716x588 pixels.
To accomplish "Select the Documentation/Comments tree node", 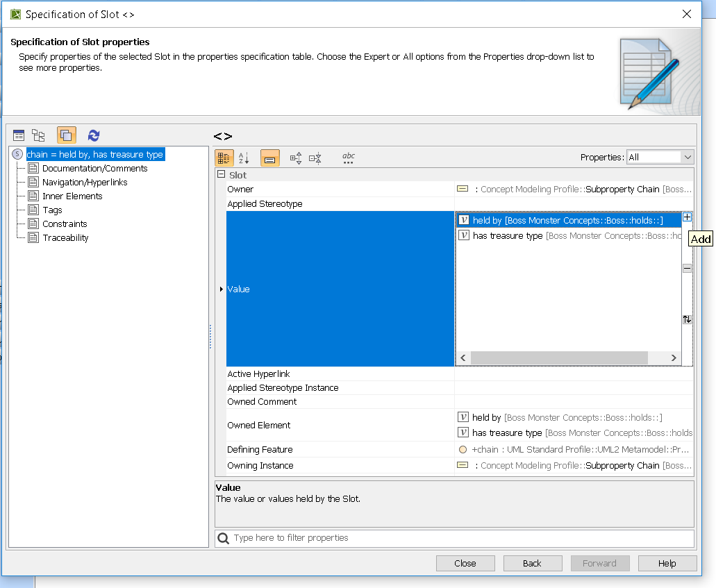I will click(94, 168).
